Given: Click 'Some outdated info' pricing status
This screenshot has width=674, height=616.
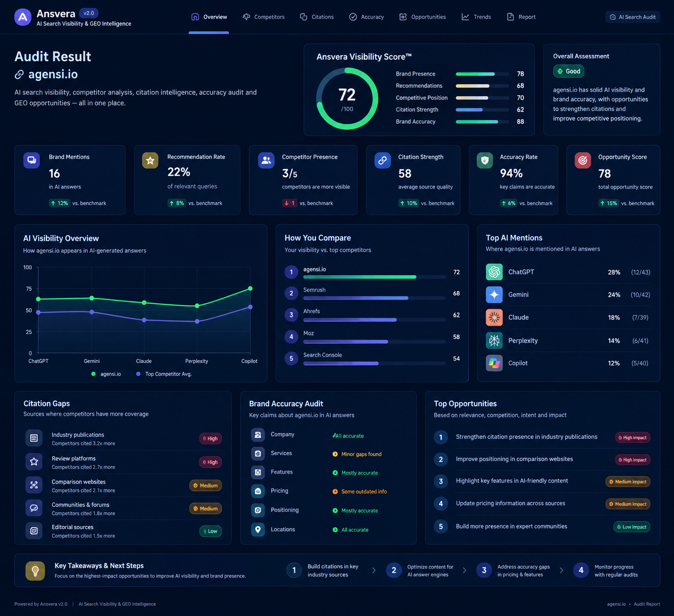Looking at the screenshot, I should tap(364, 492).
